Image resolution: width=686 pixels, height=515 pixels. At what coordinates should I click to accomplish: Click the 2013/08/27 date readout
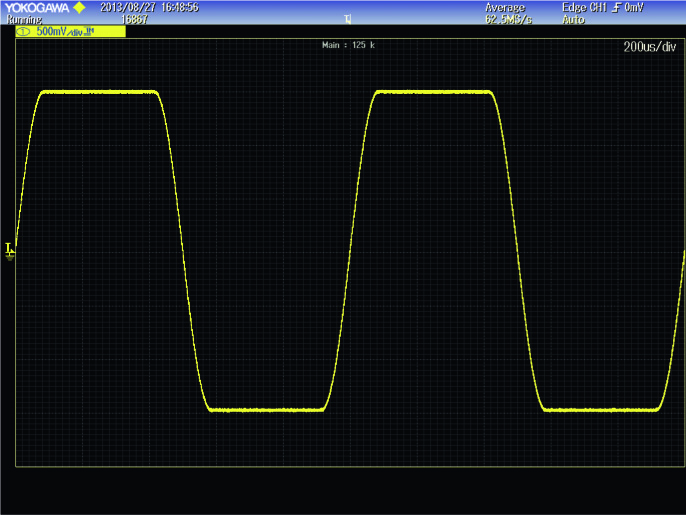pyautogui.click(x=128, y=7)
